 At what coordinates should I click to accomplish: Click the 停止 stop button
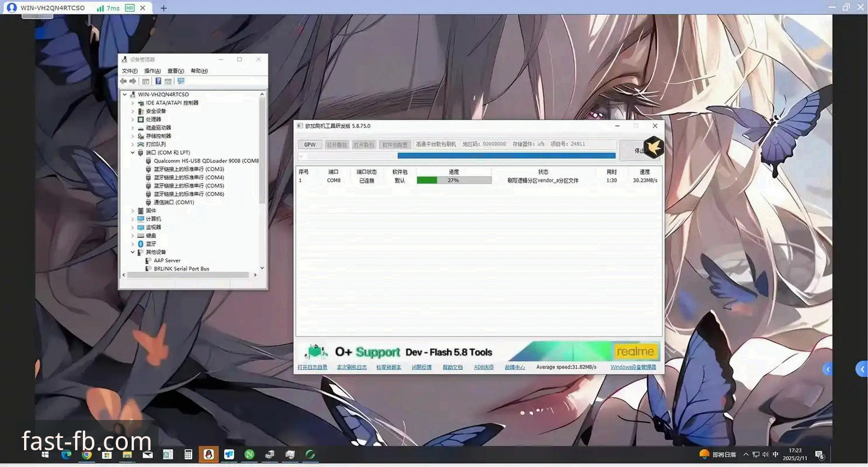[639, 150]
